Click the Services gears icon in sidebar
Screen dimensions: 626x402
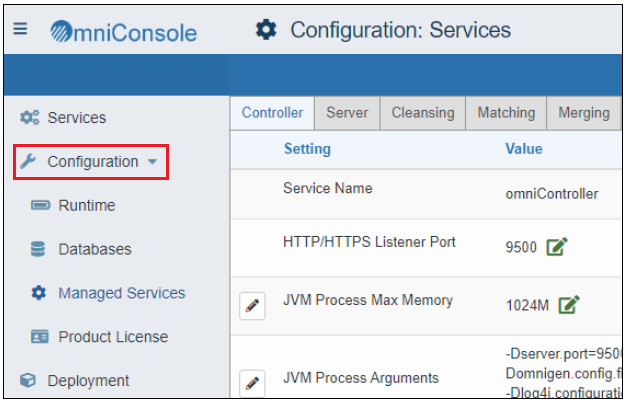pyautogui.click(x=30, y=118)
